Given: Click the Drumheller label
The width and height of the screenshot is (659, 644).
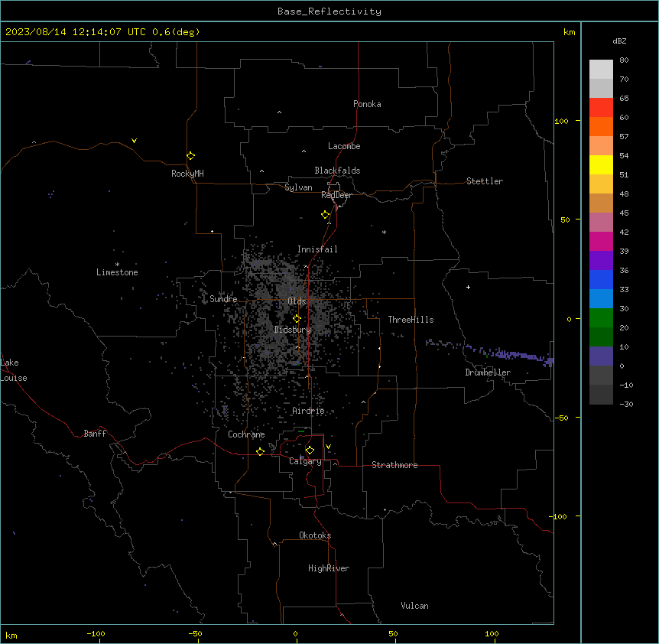Looking at the screenshot, I should (488, 372).
